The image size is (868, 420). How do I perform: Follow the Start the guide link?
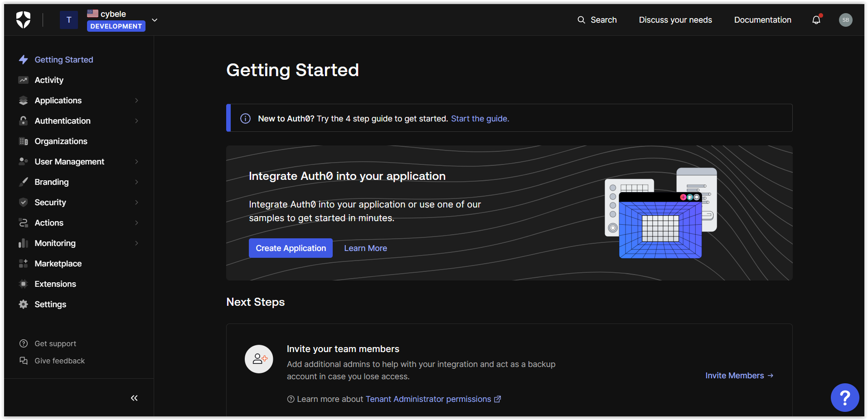click(480, 119)
